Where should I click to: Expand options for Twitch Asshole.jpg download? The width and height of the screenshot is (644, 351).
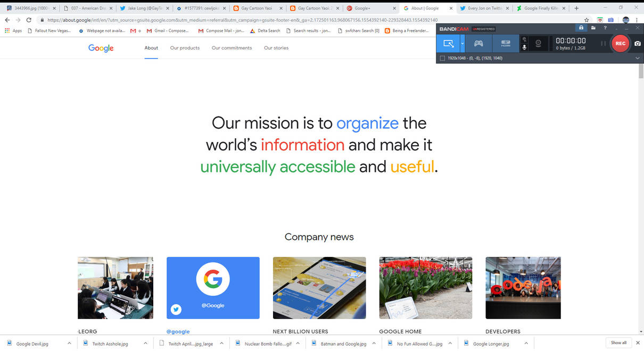(145, 344)
